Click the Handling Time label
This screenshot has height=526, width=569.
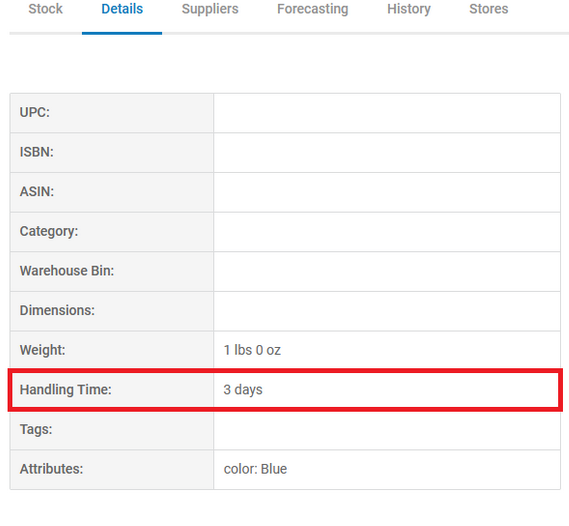(x=66, y=390)
